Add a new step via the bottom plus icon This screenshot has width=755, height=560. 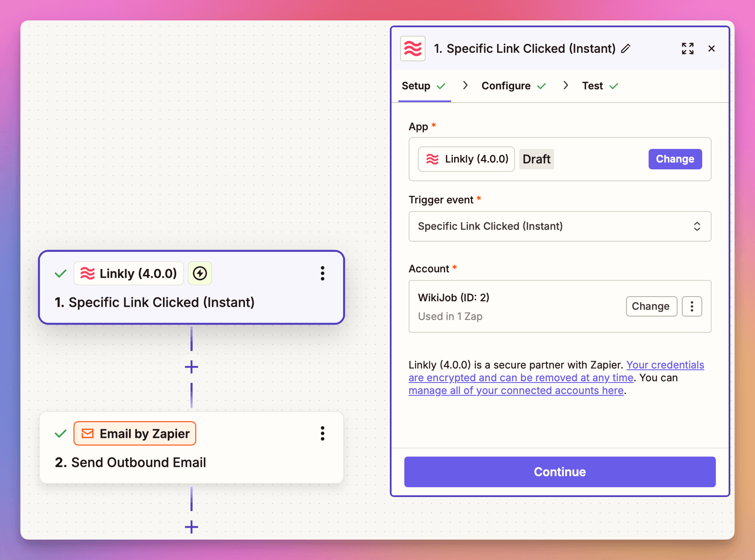point(192,527)
